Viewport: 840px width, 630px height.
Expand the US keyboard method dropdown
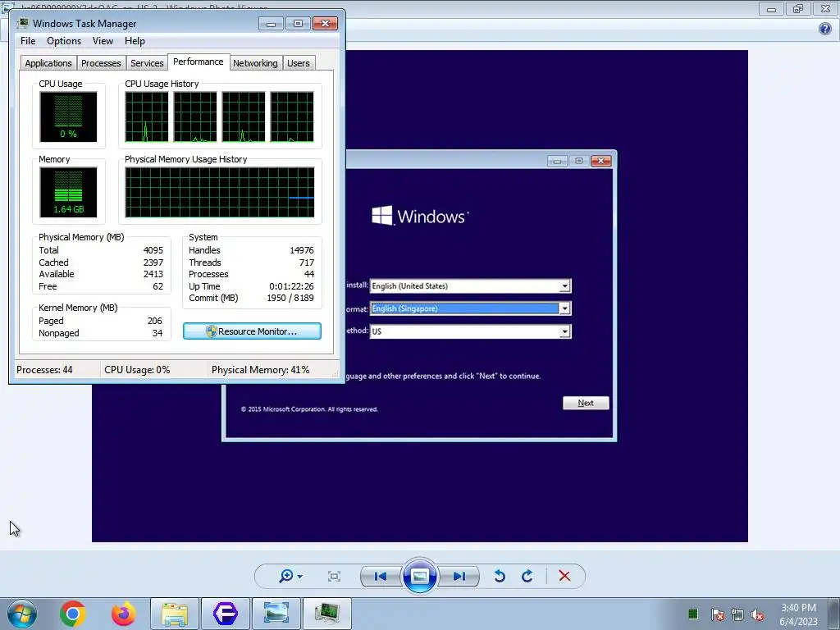(x=564, y=331)
